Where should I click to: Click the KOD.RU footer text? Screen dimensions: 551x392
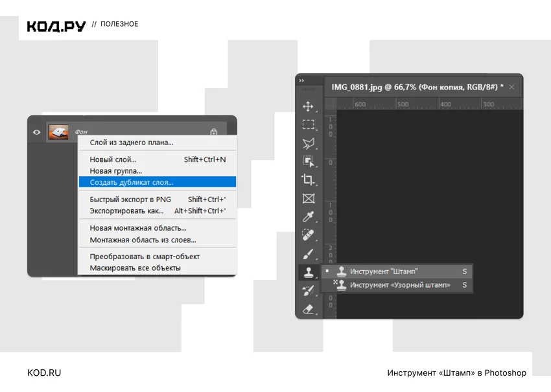tap(44, 373)
